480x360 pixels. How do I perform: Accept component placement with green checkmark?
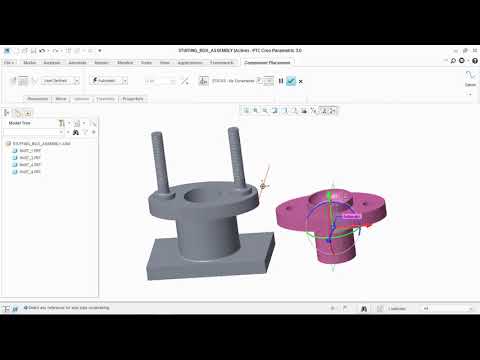coord(291,81)
